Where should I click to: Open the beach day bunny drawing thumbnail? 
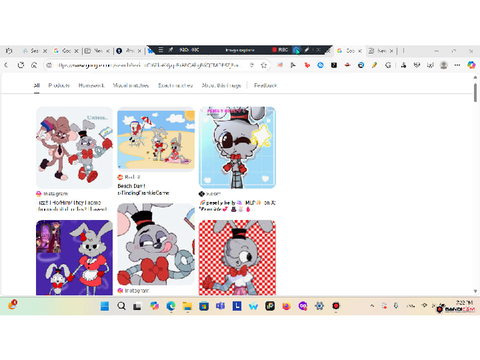coord(156,139)
